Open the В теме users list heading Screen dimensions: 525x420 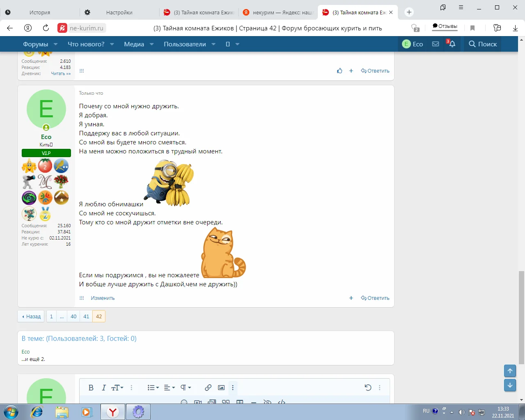tap(79, 338)
